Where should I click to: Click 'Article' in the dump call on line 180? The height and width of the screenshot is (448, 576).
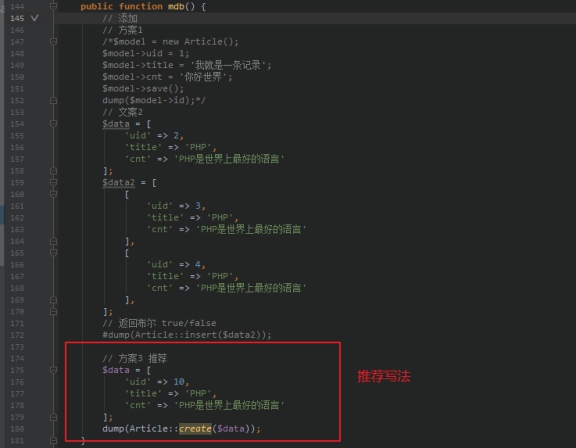148,429
